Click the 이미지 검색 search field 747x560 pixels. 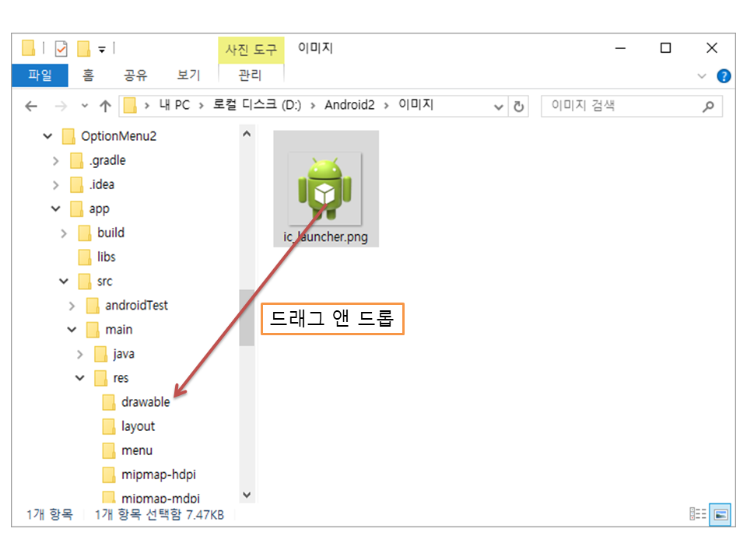click(622, 106)
